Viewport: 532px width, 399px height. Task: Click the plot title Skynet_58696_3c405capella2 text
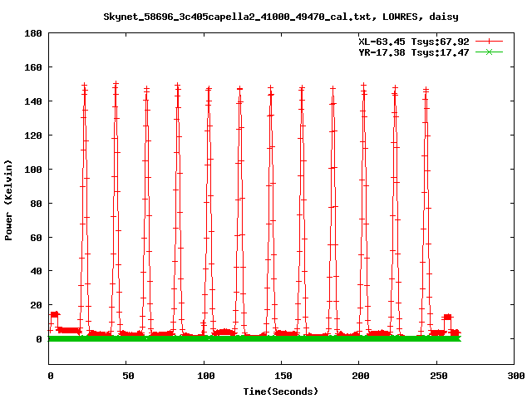click(x=281, y=17)
